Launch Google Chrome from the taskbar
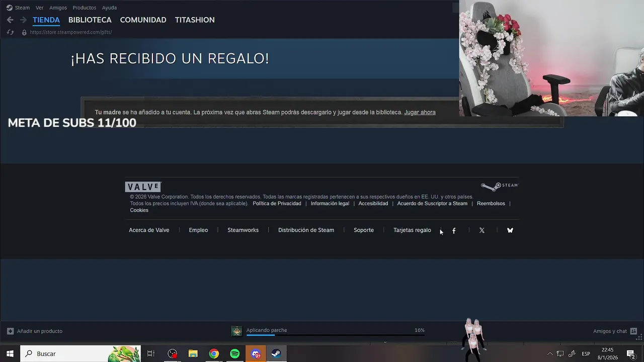This screenshot has height=362, width=644. [x=214, y=353]
